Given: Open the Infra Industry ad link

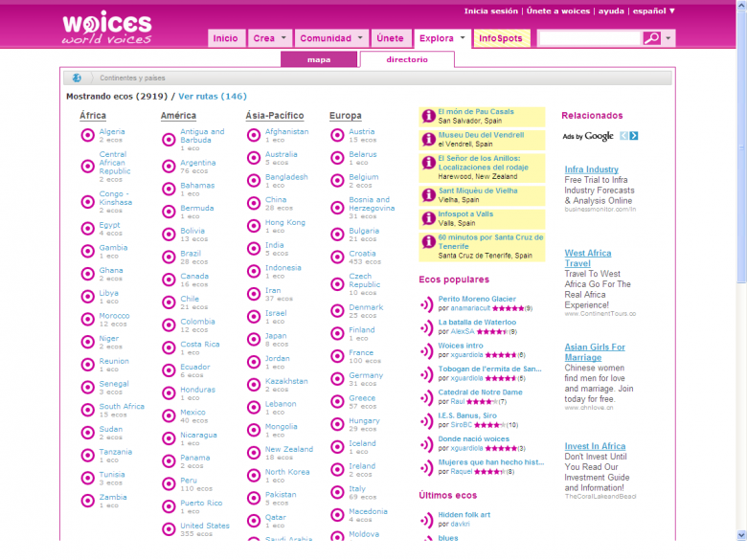Looking at the screenshot, I should (x=591, y=169).
